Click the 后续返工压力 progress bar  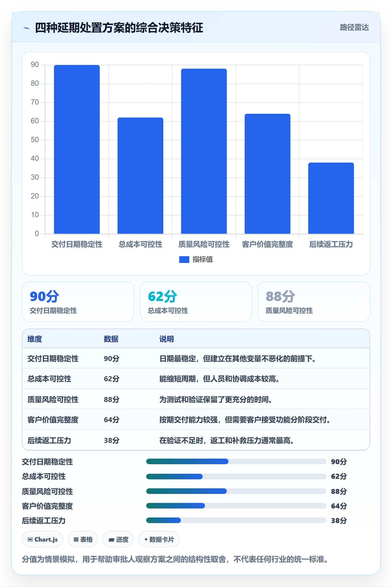click(x=236, y=520)
